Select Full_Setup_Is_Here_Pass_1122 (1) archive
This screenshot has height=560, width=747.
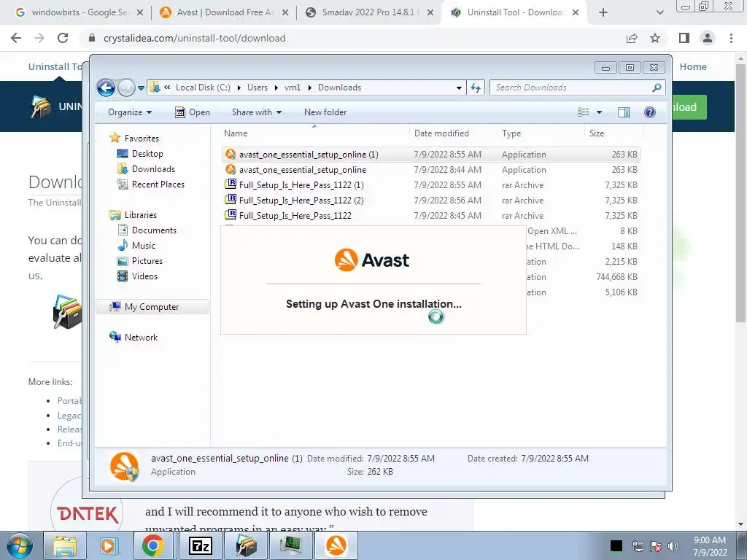(431, 184)
